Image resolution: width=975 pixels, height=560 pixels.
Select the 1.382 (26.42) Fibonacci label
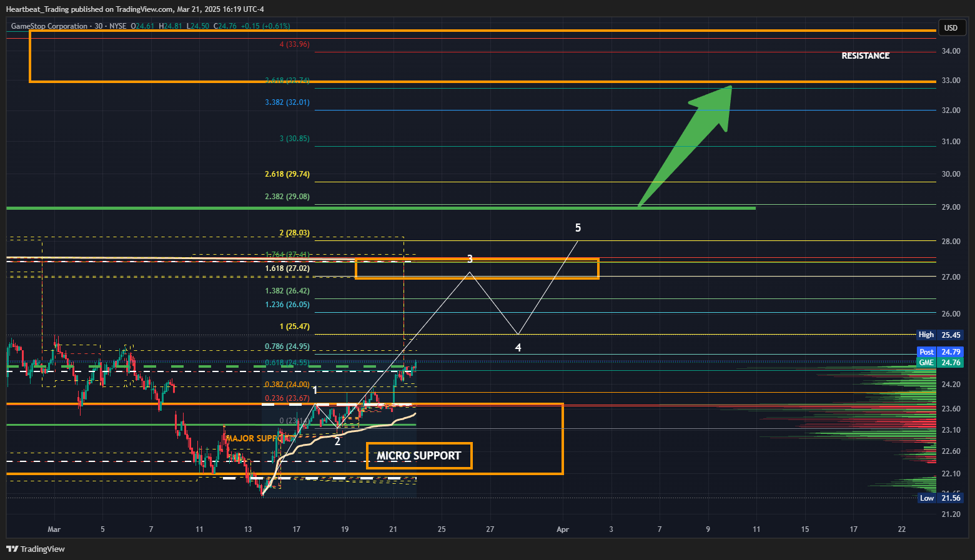(287, 291)
